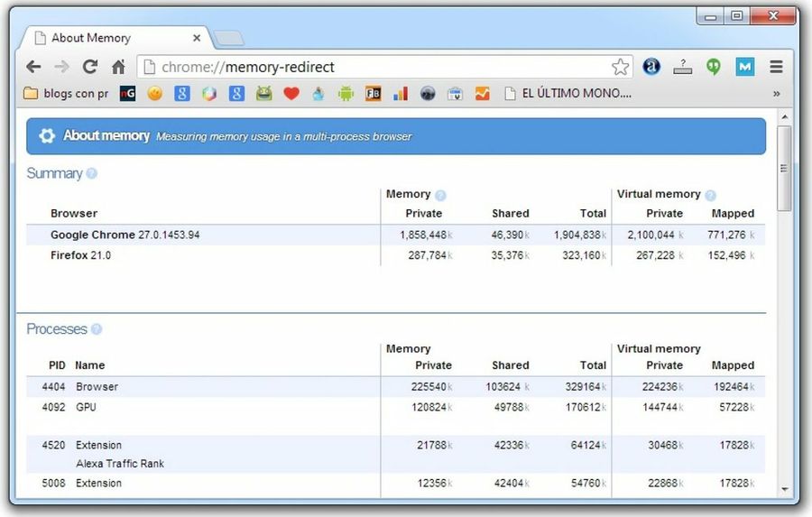812x517 pixels.
Task: Reload the About Memory page
Action: tap(89, 67)
